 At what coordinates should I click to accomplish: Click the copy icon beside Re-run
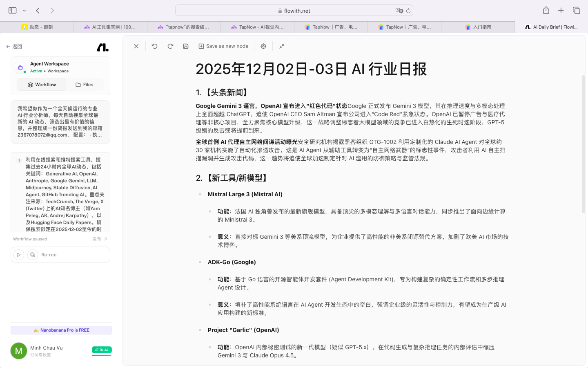(33, 255)
